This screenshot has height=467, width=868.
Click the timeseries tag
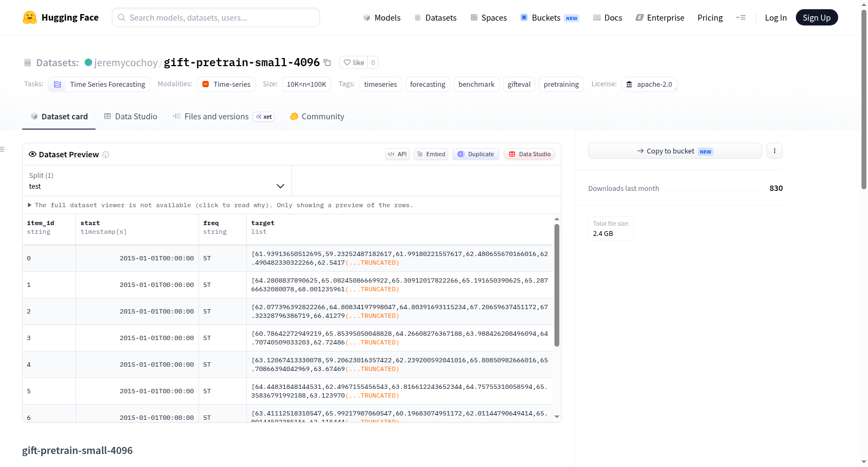380,84
